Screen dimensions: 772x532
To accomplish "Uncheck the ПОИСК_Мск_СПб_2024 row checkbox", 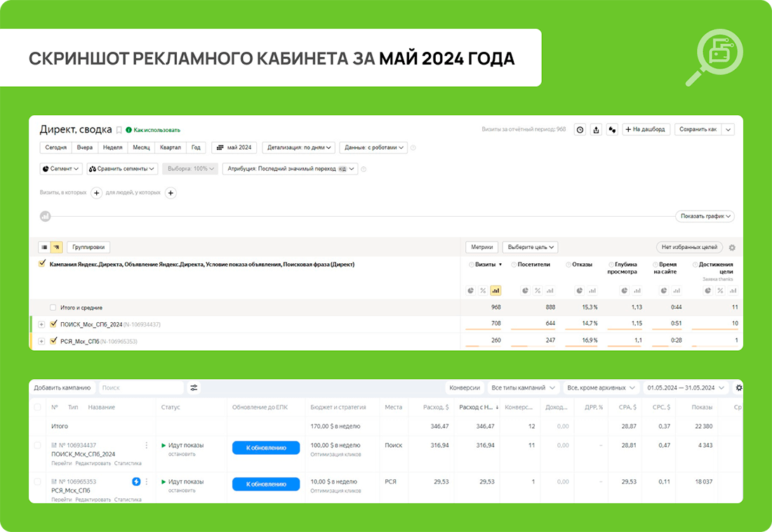I will (x=53, y=324).
